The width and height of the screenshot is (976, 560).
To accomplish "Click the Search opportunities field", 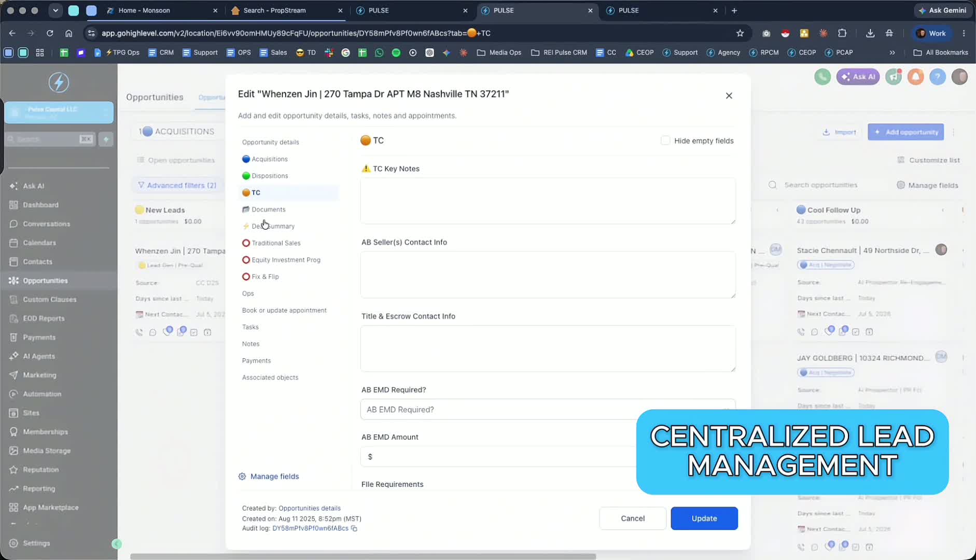I will pyautogui.click(x=820, y=185).
